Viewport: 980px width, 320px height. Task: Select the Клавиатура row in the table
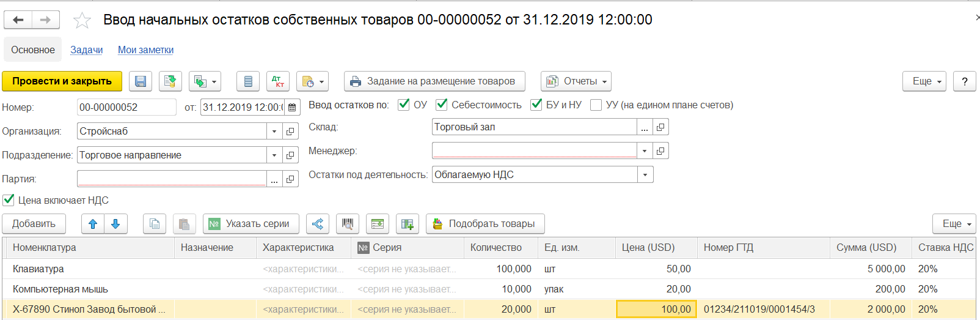pyautogui.click(x=38, y=269)
